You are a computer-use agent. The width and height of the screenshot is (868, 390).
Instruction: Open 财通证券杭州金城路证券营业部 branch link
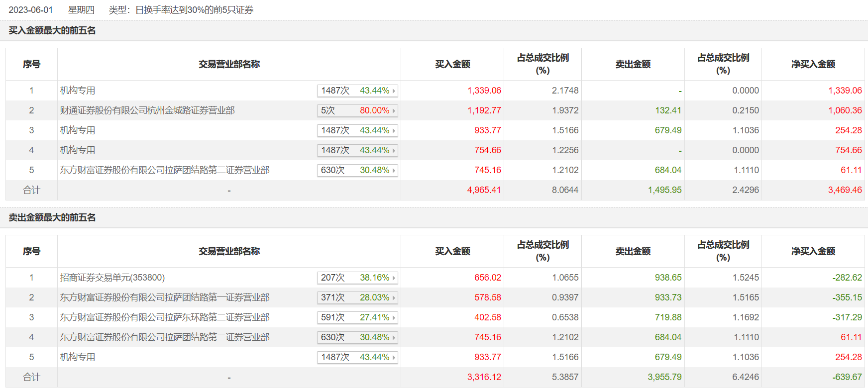coord(147,110)
